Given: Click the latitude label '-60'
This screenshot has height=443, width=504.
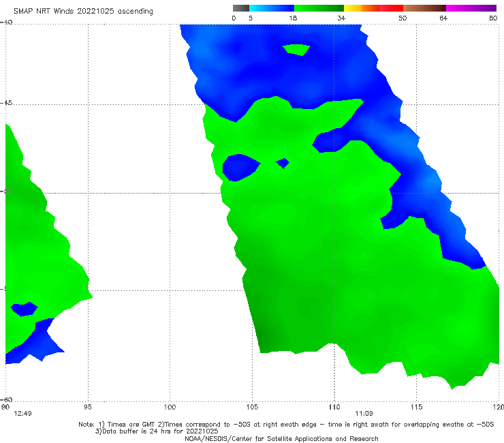Looking at the screenshot, I should (x=6, y=399).
